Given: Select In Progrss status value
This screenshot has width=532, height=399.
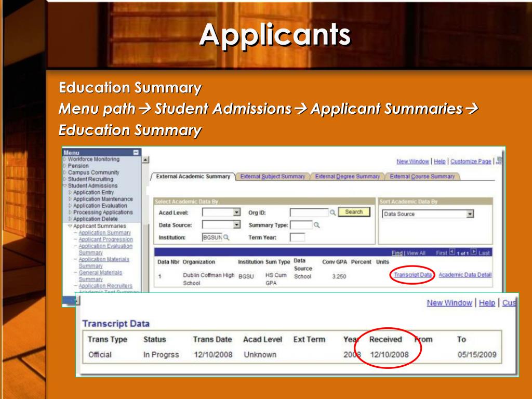Looking at the screenshot, I should (x=161, y=355).
